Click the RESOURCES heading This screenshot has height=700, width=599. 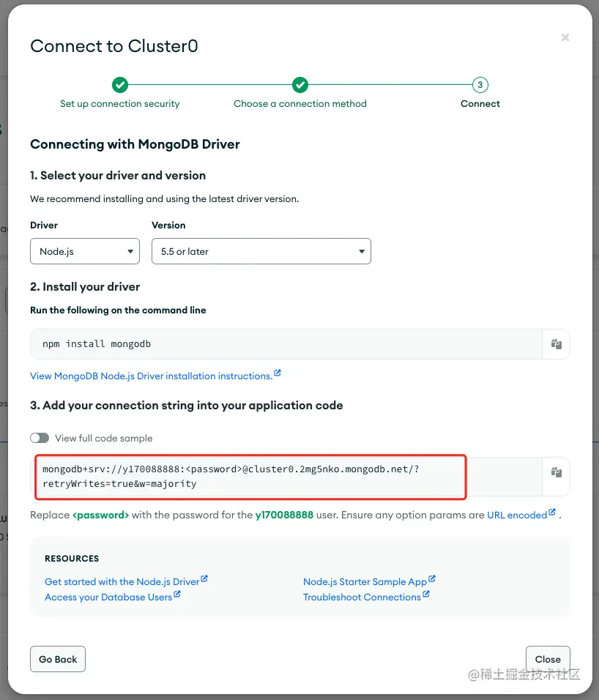click(x=72, y=559)
